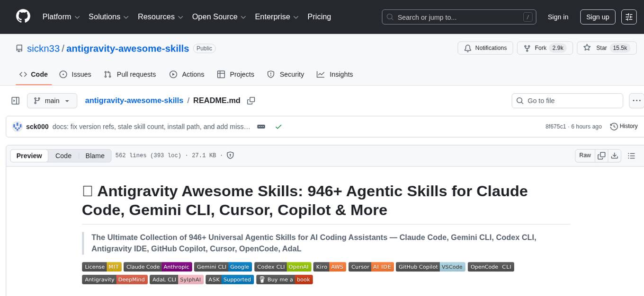Expand the commit message ellipsis

261,127
